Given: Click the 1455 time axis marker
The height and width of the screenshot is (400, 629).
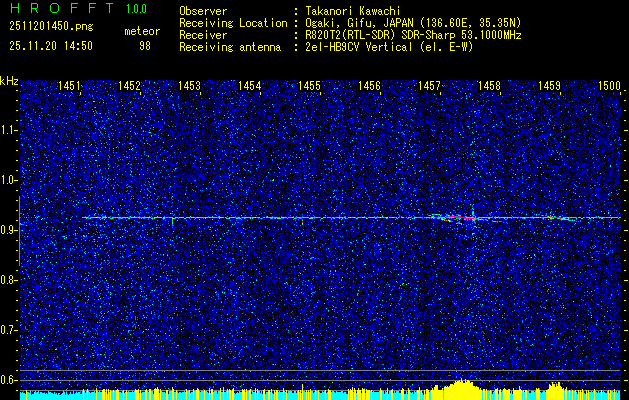Looking at the screenshot, I should (309, 86).
